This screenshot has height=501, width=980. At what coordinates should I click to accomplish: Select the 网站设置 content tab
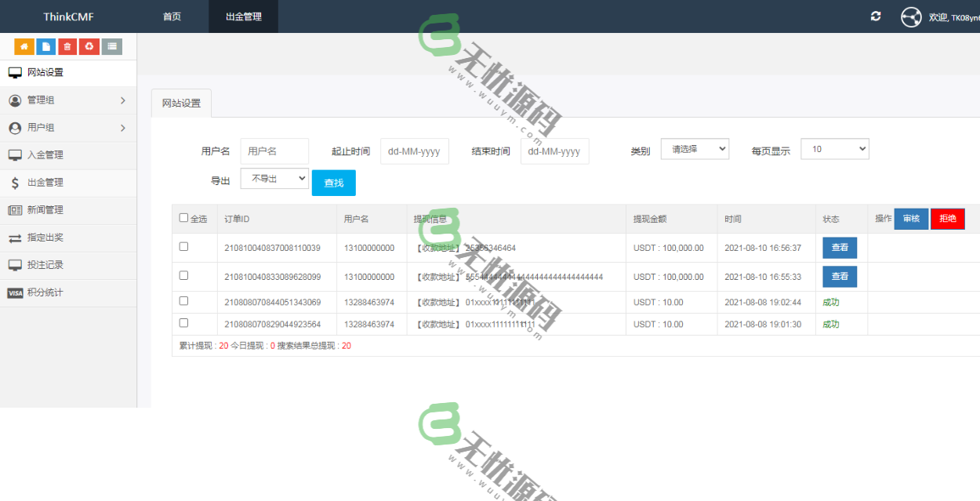coord(181,103)
